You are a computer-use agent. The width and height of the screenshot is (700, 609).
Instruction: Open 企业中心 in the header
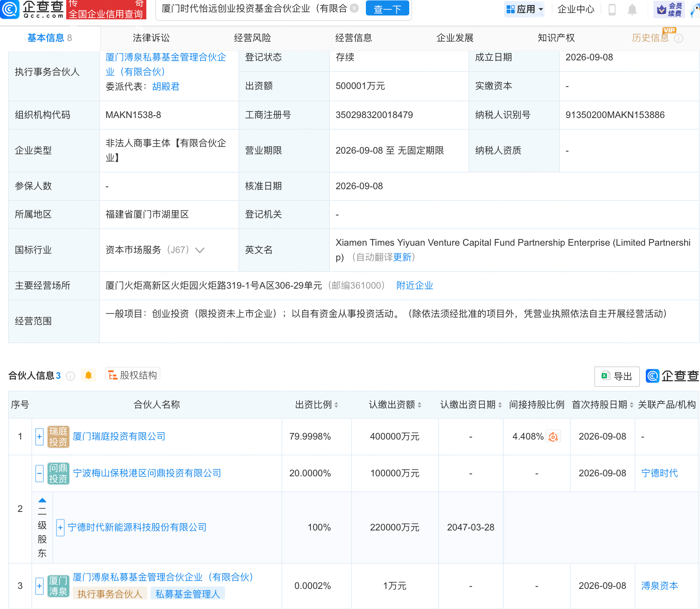click(576, 9)
